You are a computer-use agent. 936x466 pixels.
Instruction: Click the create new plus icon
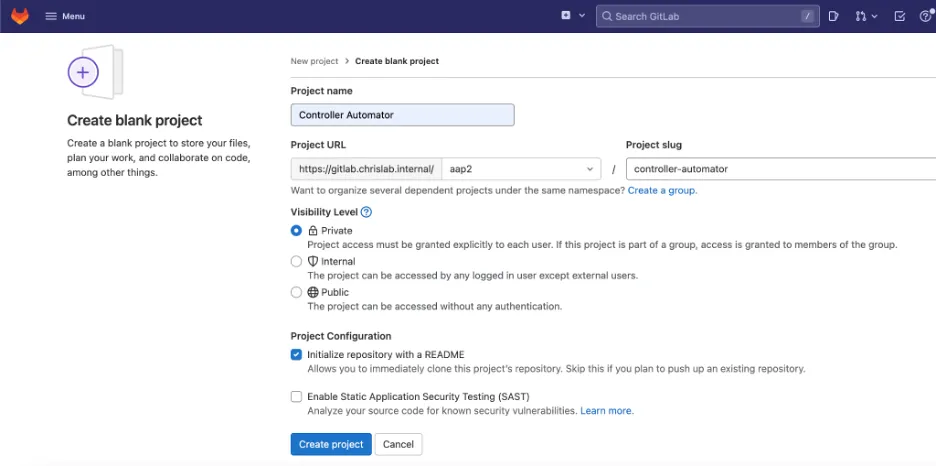click(x=566, y=16)
